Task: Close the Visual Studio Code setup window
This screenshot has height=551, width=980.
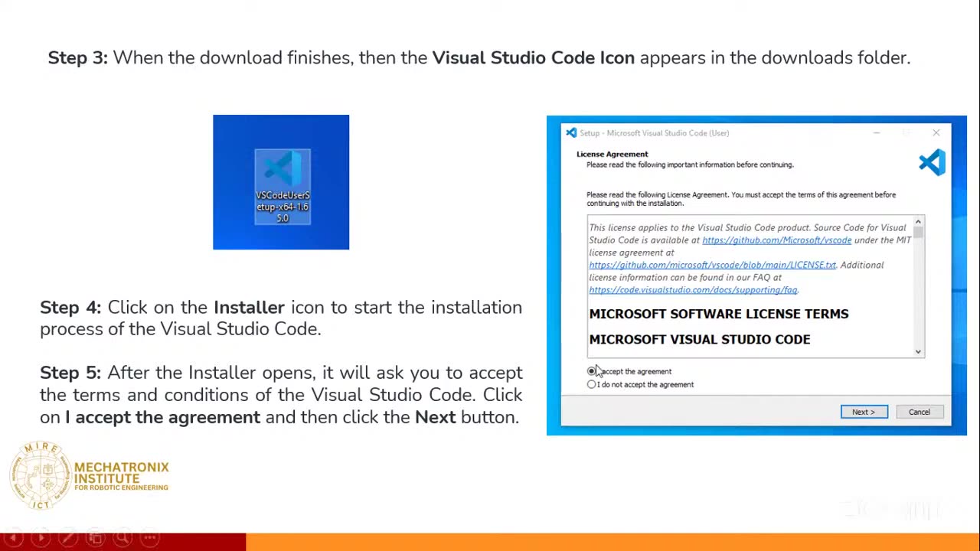Action: 936,133
